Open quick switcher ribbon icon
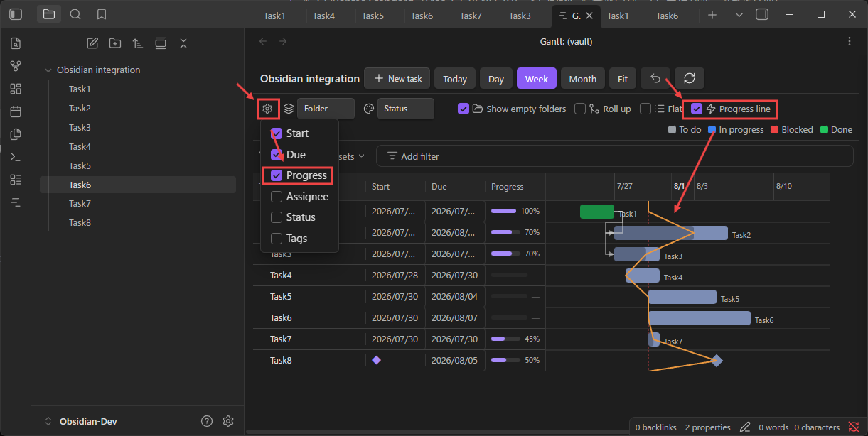868x436 pixels. tap(16, 43)
